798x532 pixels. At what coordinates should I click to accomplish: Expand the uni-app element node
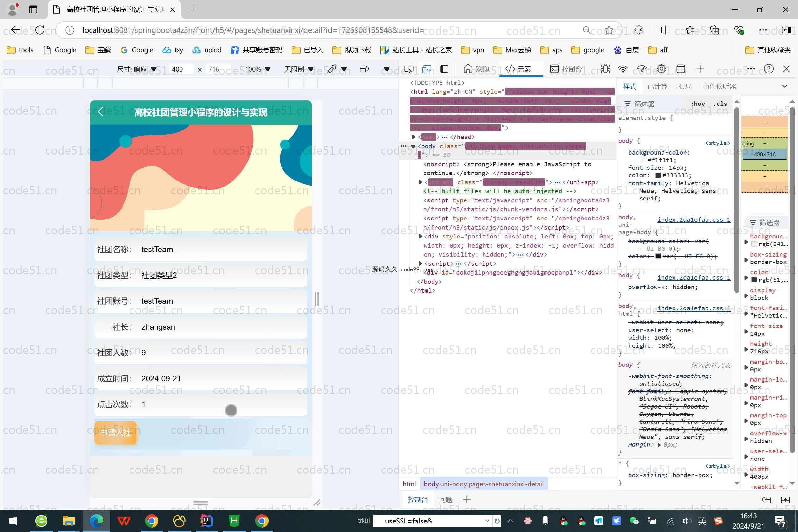pyautogui.click(x=421, y=182)
